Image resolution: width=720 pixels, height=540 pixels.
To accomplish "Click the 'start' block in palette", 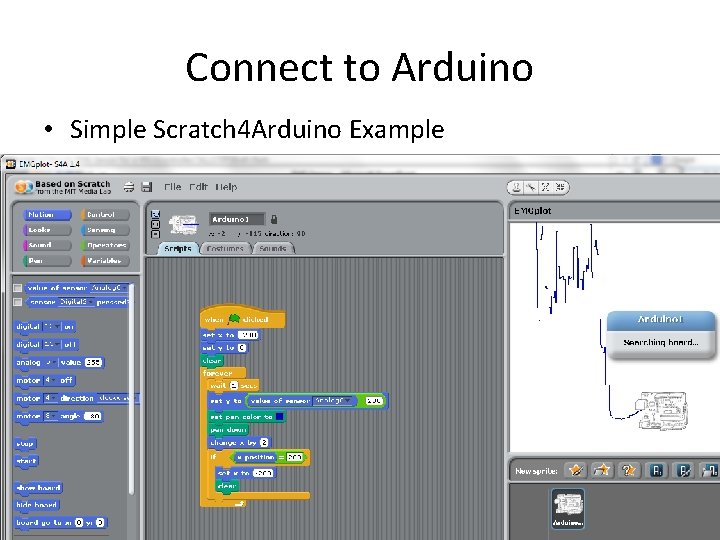I will click(26, 461).
